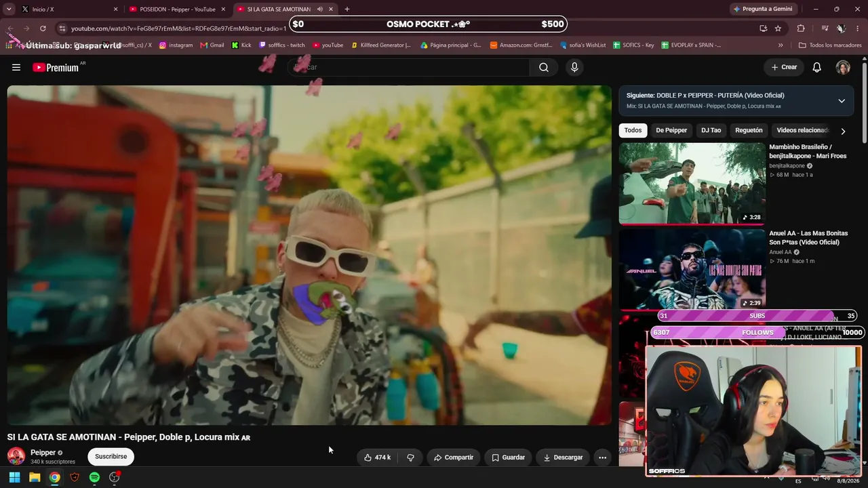The width and height of the screenshot is (868, 488).
Task: Show more filter chips with the arrow
Action: pos(843,131)
